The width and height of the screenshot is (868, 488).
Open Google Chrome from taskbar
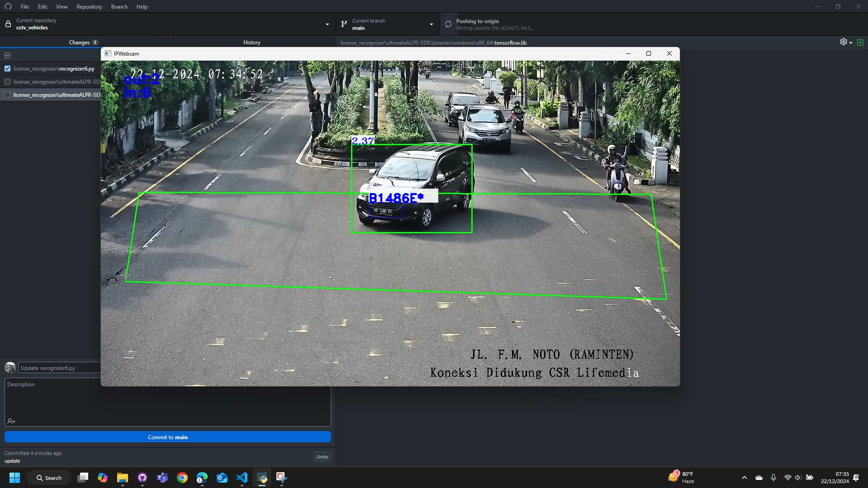182,478
